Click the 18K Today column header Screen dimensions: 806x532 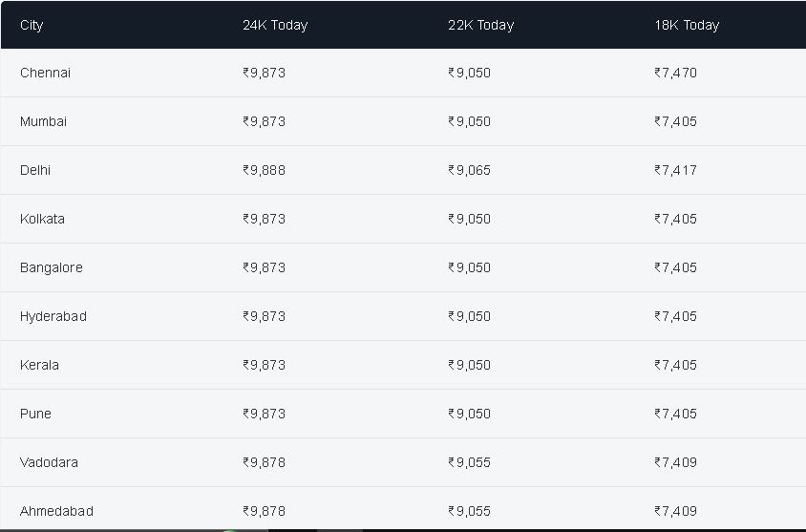[x=687, y=25]
